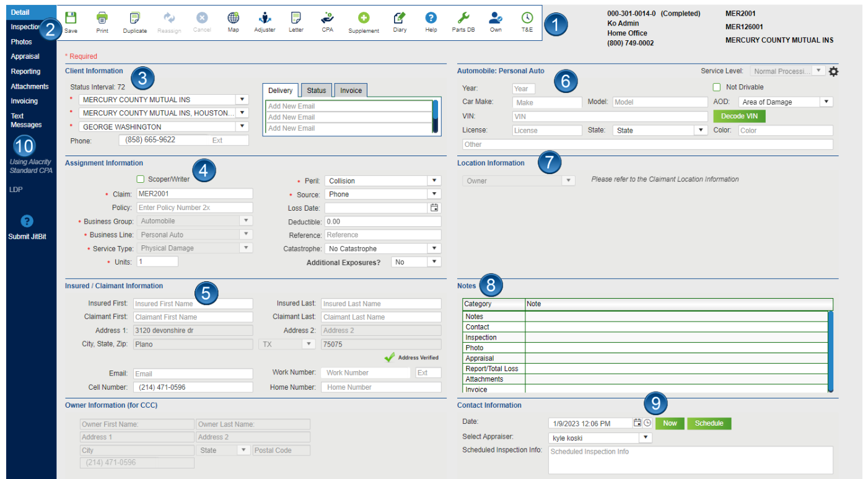Open Text Messages in sidebar
Screen dimensions: 868x479
click(26, 120)
